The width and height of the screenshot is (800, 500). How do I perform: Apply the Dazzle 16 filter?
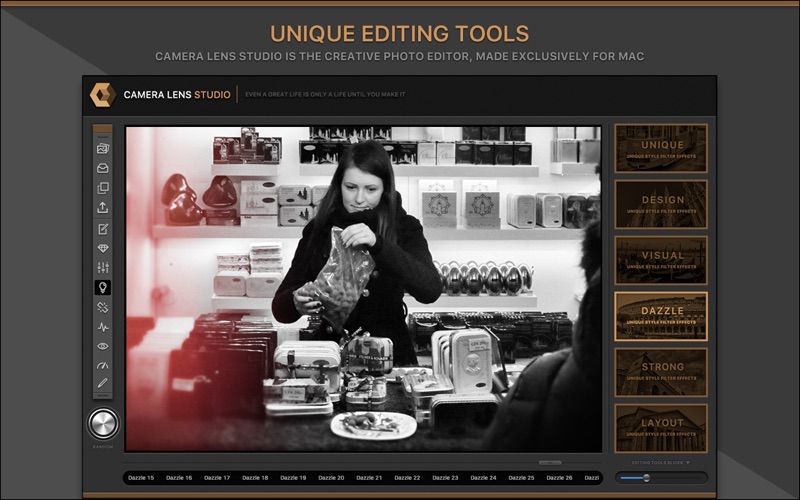179,478
